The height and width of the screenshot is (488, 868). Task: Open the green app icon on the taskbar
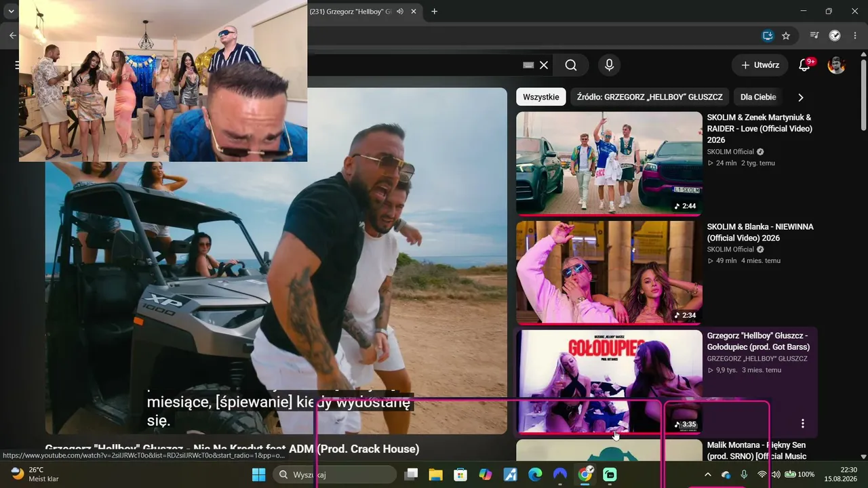[610, 474]
